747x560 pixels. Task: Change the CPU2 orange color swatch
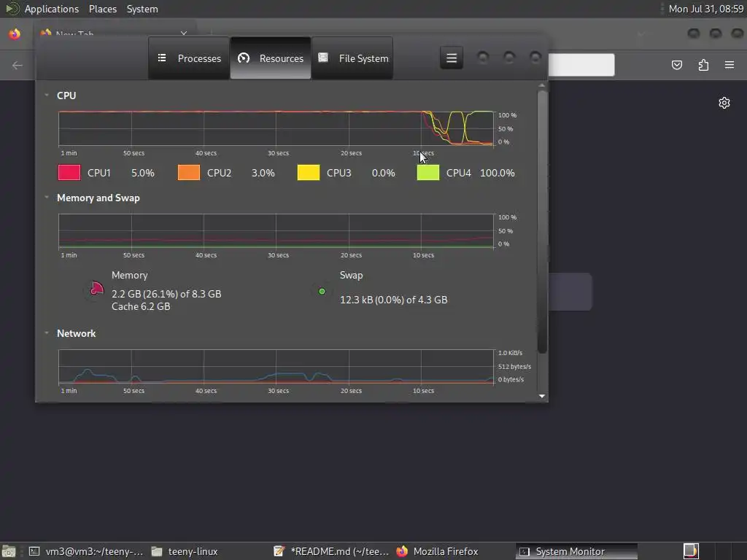pos(189,172)
